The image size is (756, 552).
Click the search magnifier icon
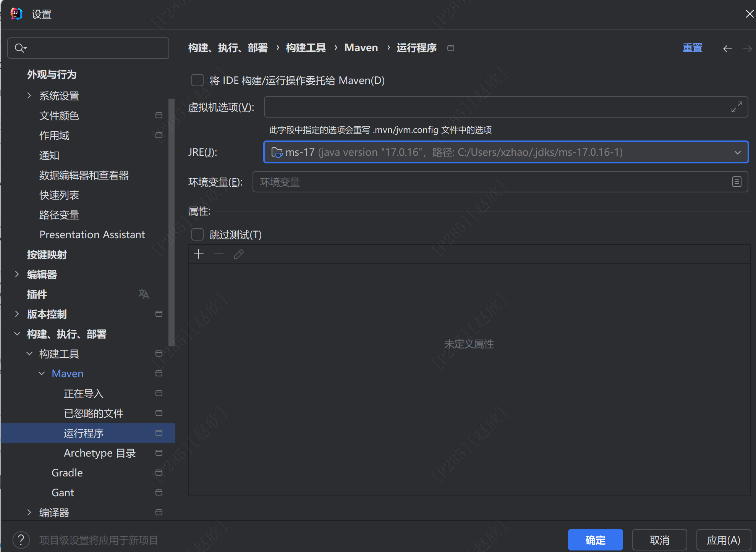pyautogui.click(x=20, y=48)
